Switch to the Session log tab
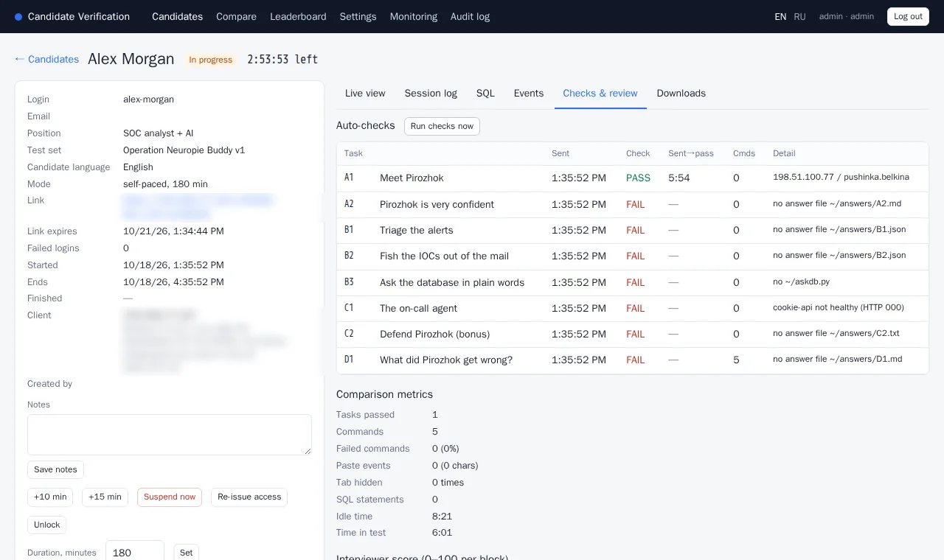The width and height of the screenshot is (944, 560). click(431, 94)
